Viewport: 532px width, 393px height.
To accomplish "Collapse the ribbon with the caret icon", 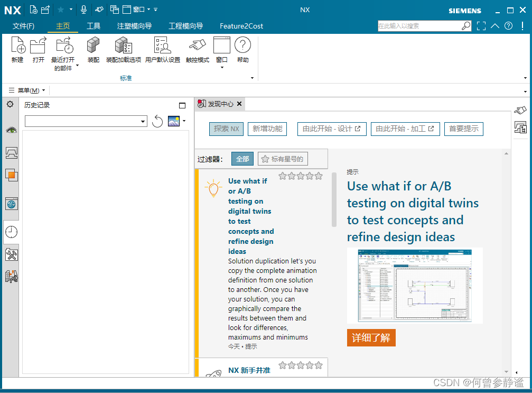I will coord(495,26).
